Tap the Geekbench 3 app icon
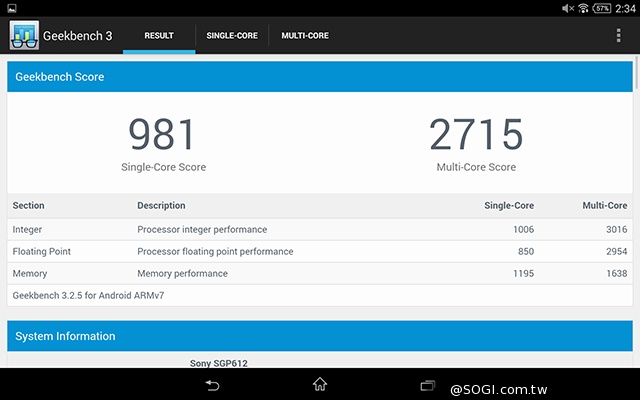Image resolution: width=640 pixels, height=400 pixels. point(24,36)
